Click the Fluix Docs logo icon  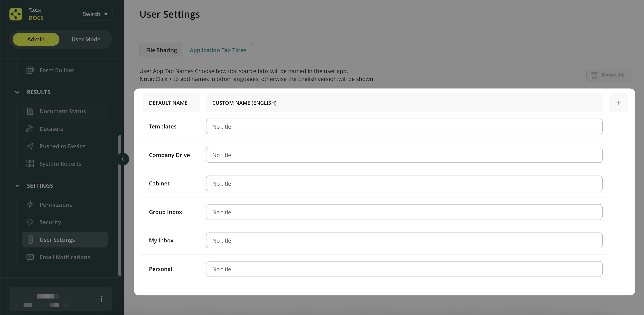coord(16,14)
